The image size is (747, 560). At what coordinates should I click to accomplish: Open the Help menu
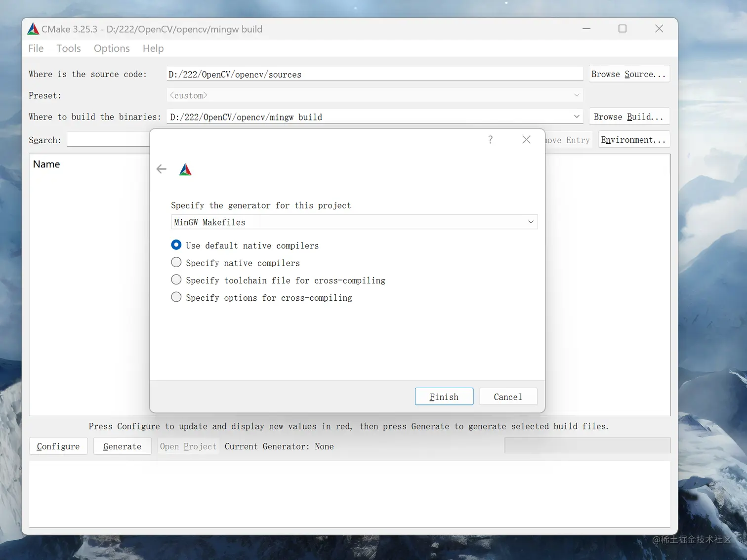tap(153, 48)
